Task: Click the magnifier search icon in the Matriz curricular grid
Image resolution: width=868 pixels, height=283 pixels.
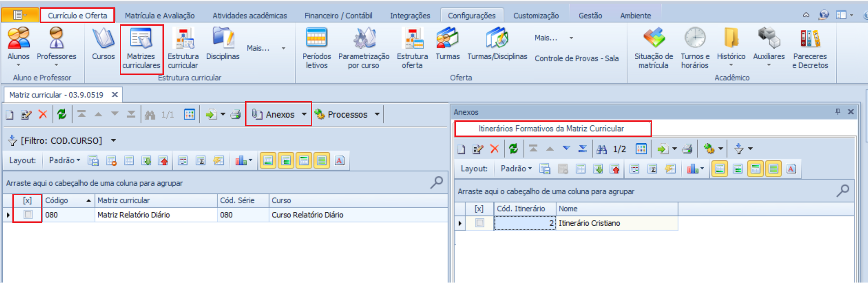Action: tap(437, 182)
